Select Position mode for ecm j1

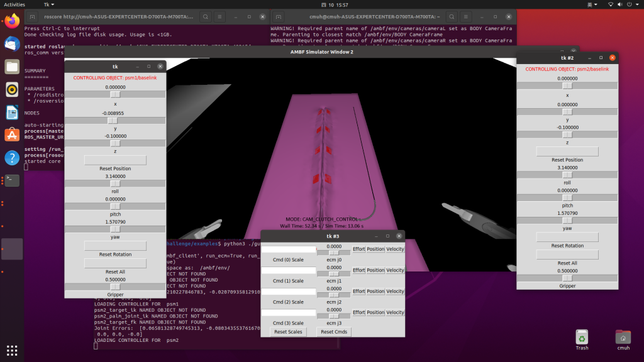coord(375,270)
